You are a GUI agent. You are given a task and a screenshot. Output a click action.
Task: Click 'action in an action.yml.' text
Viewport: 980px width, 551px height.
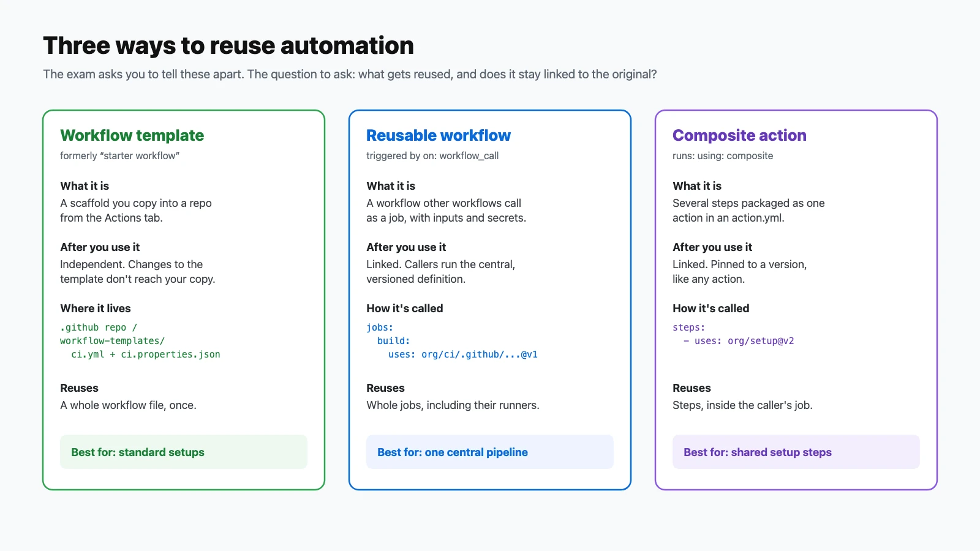point(728,218)
